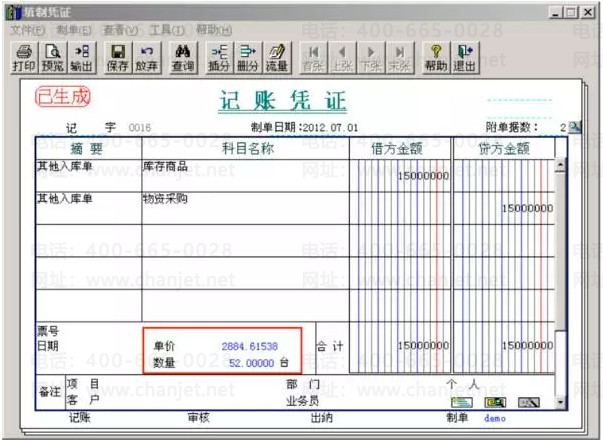This screenshot has height=444, width=603.
Task: Click the voucher scrollbar up arrow
Action: pyautogui.click(x=560, y=165)
